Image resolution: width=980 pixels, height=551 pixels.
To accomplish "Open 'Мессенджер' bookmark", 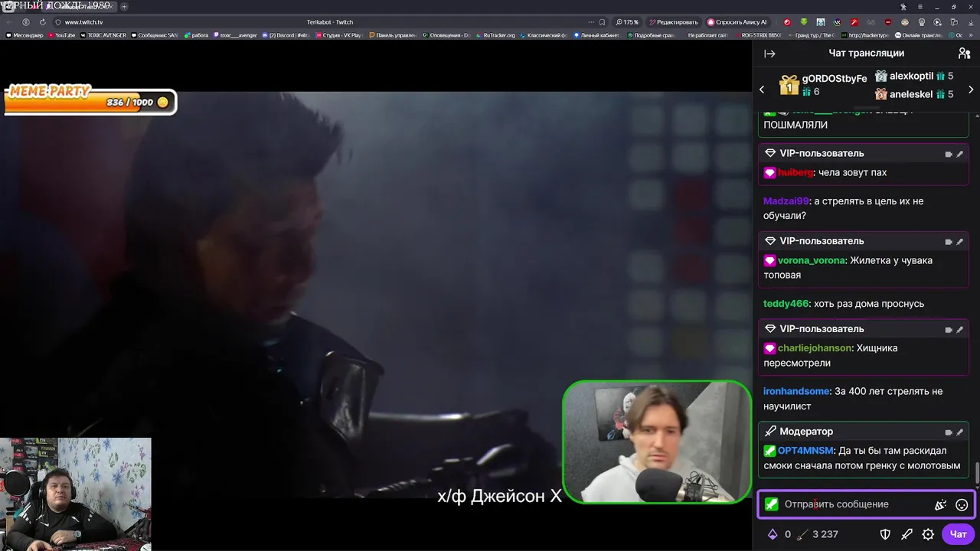I will 24,35.
